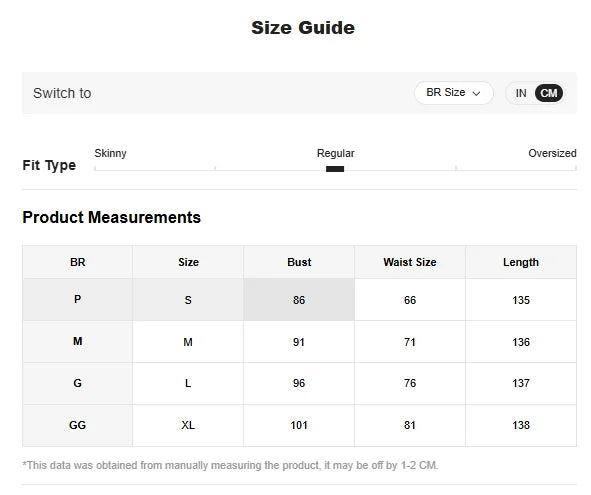The image size is (591, 495).
Task: Select the CM unit toggle
Action: click(549, 93)
